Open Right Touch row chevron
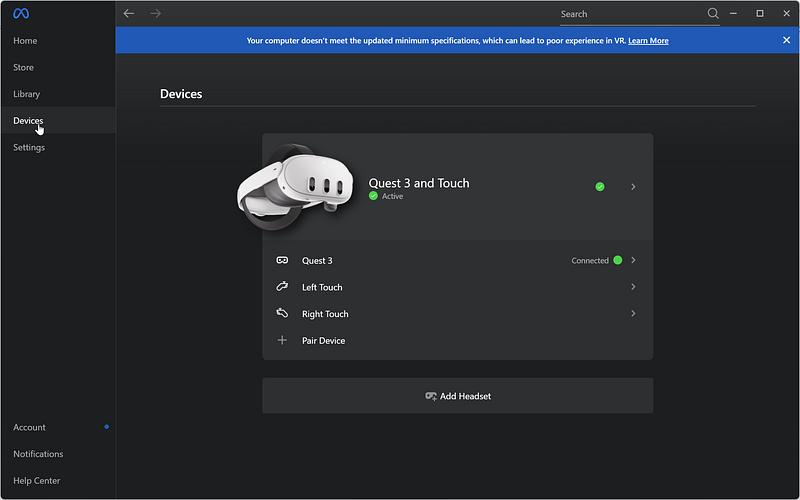The width and height of the screenshot is (800, 500). point(633,313)
